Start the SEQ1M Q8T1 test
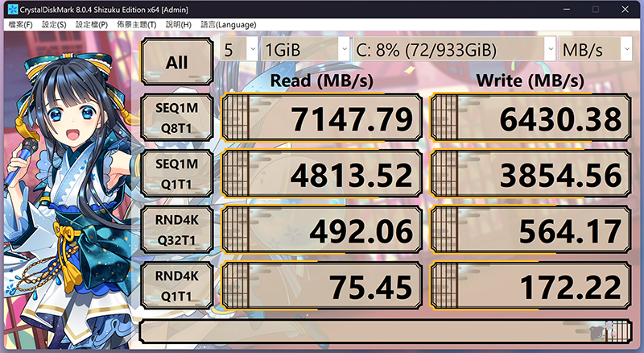Image resolution: width=644 pixels, height=353 pixels. pos(176,118)
